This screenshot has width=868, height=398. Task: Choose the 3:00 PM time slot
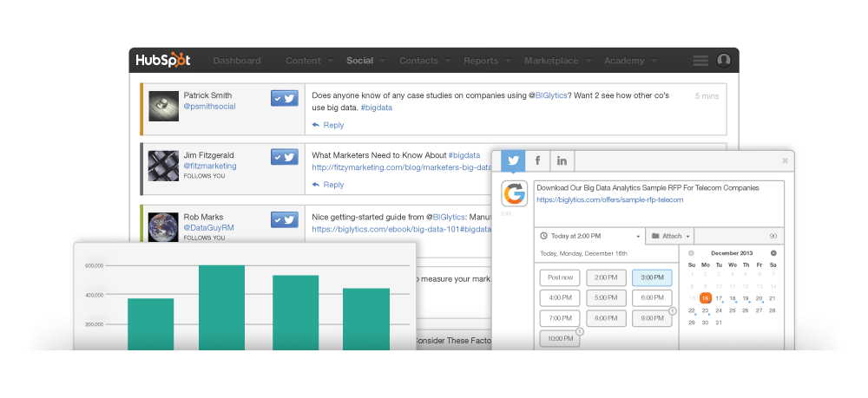[652, 277]
